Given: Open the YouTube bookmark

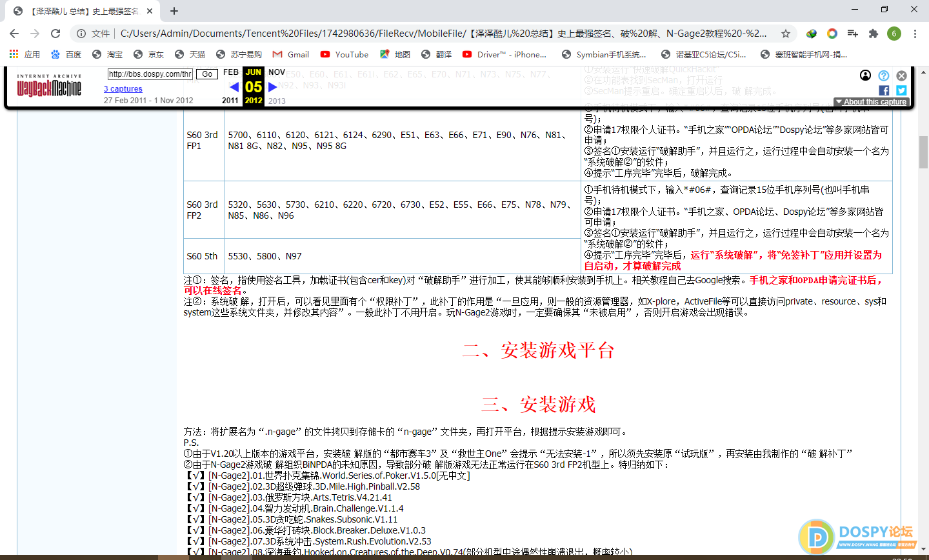Looking at the screenshot, I should (x=345, y=54).
